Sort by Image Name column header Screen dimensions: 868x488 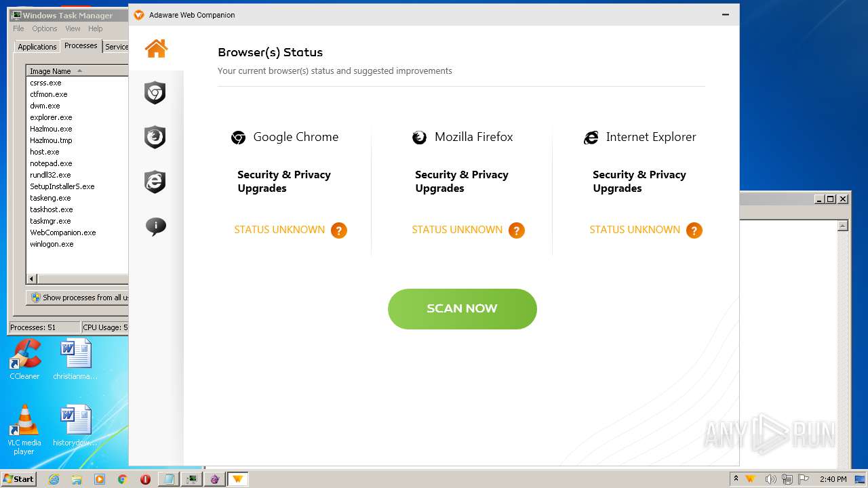[77, 71]
